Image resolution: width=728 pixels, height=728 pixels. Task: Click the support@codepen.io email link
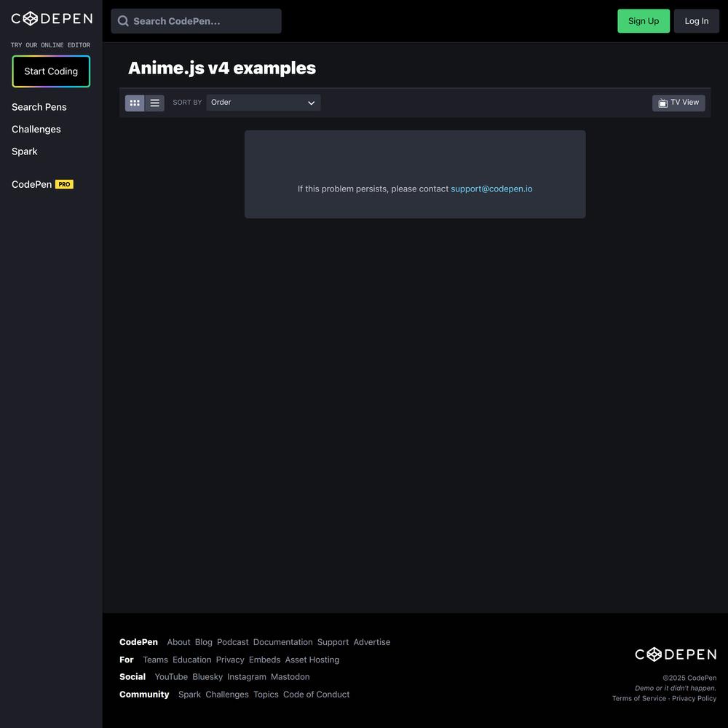[x=491, y=189]
